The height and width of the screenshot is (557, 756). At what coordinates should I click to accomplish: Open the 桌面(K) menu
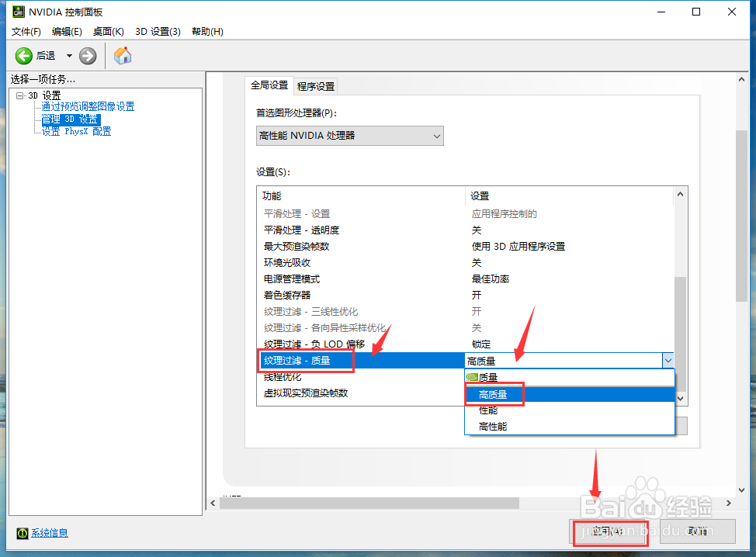[109, 31]
